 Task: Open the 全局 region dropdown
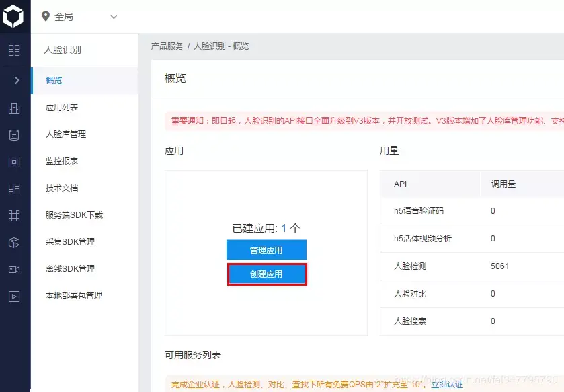pos(113,17)
